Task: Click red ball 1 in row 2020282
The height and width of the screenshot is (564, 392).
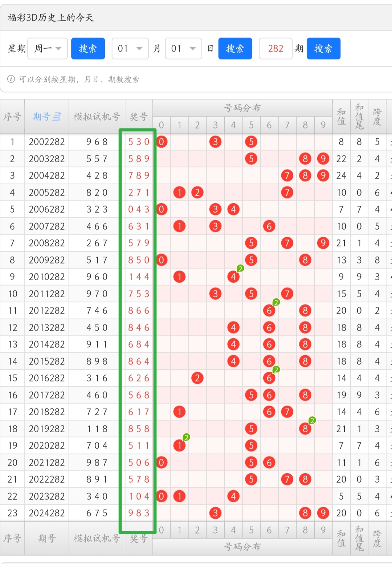Action: tap(179, 446)
